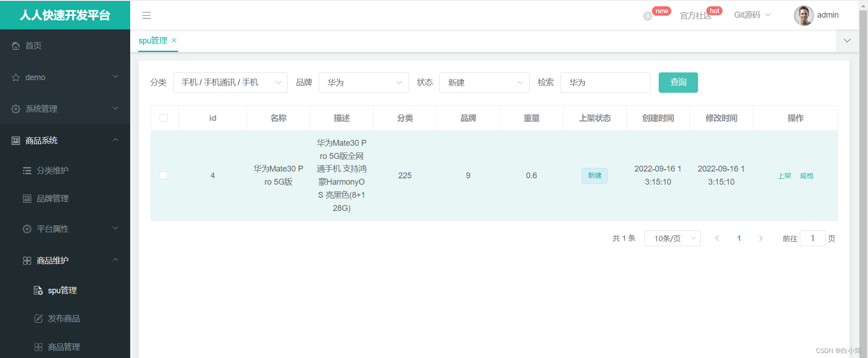Click the 名称 column header
This screenshot has width=868, height=358.
[x=278, y=118]
